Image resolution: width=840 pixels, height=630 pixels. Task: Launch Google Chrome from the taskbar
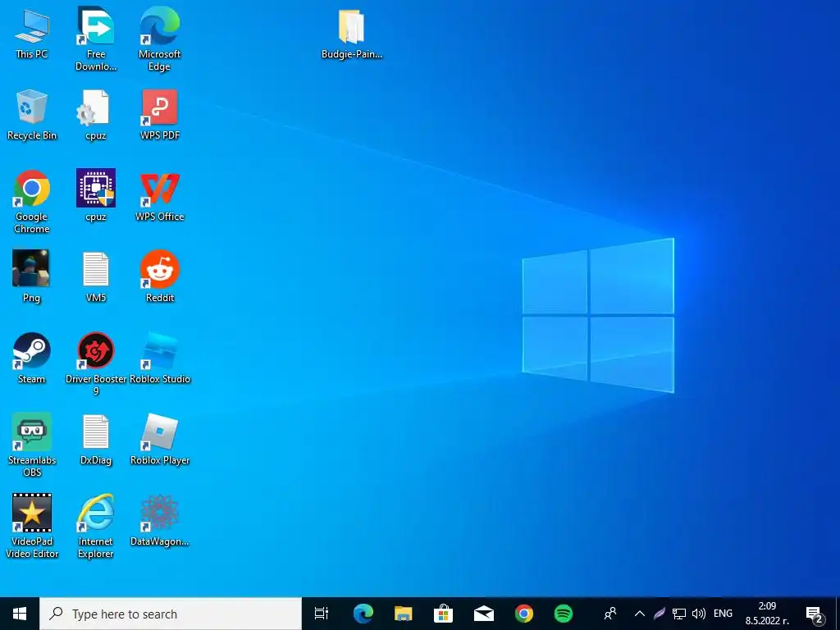pos(524,614)
